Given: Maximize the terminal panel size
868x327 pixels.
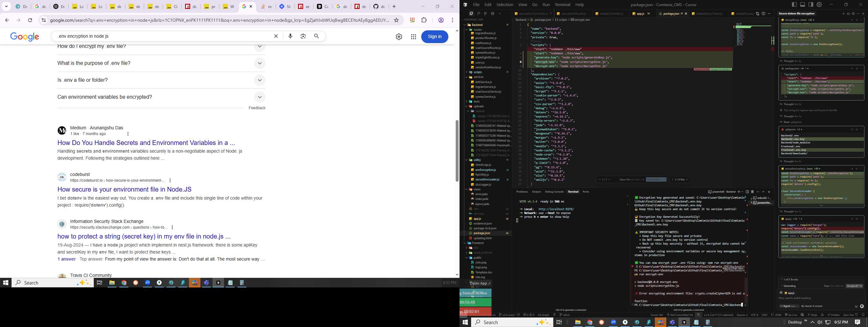Looking at the screenshot, I should click(x=764, y=192).
